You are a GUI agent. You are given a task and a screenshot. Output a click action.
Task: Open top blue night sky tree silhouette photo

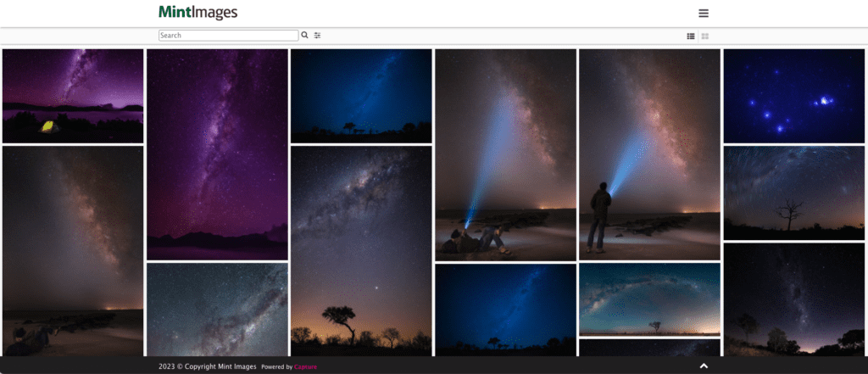click(x=361, y=96)
